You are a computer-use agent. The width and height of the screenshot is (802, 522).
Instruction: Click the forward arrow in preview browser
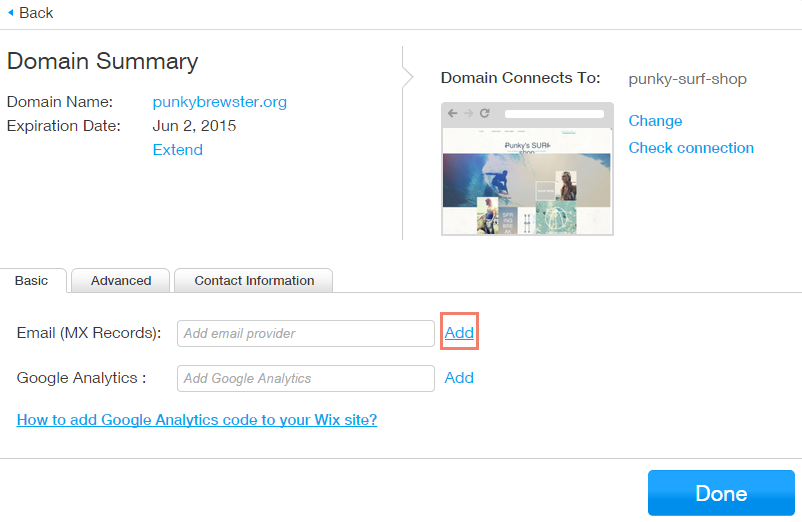pyautogui.click(x=469, y=114)
